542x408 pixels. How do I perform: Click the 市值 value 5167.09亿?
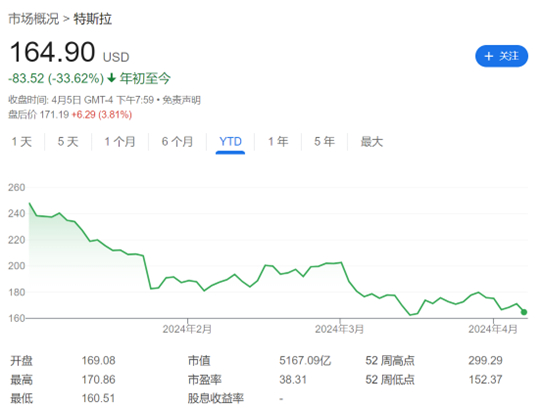pos(305,361)
